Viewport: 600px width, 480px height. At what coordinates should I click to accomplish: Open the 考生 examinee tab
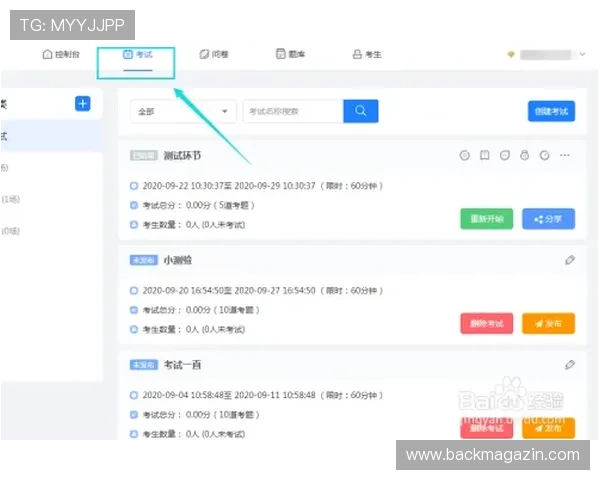coord(367,54)
